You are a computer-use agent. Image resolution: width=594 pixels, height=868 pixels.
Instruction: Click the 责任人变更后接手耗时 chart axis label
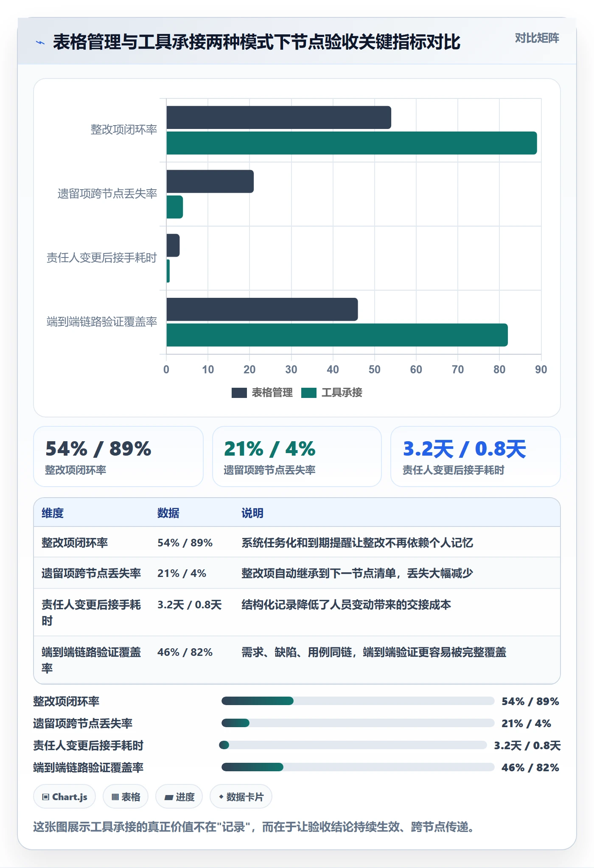tap(102, 258)
